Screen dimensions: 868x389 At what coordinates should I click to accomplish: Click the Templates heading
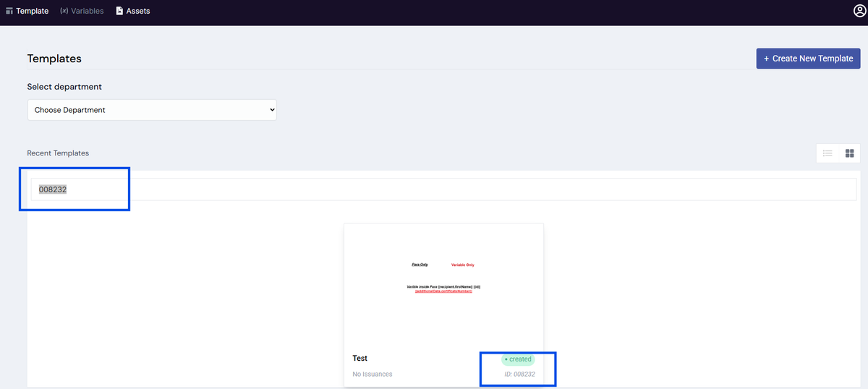pos(54,59)
